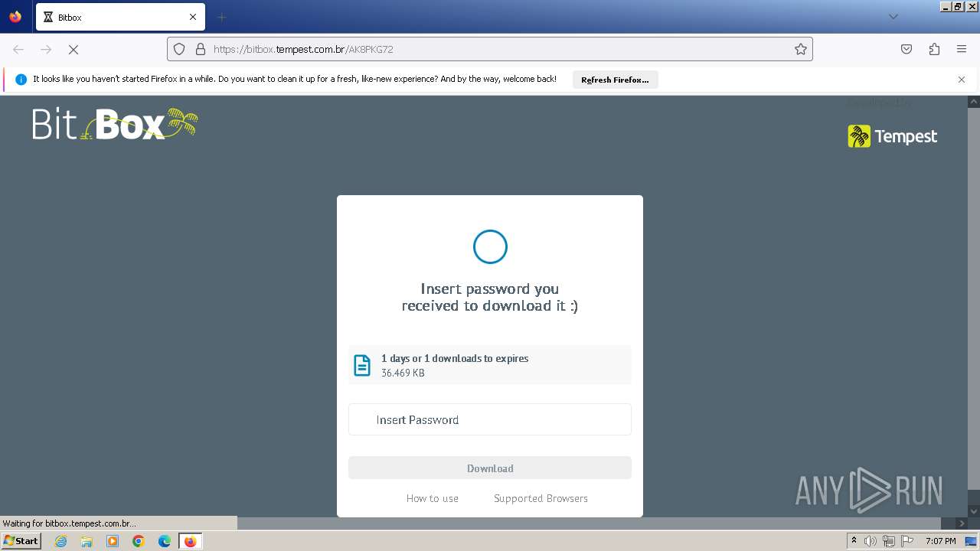Focus the Insert Password field
Image resolution: width=980 pixels, height=551 pixels.
point(490,419)
